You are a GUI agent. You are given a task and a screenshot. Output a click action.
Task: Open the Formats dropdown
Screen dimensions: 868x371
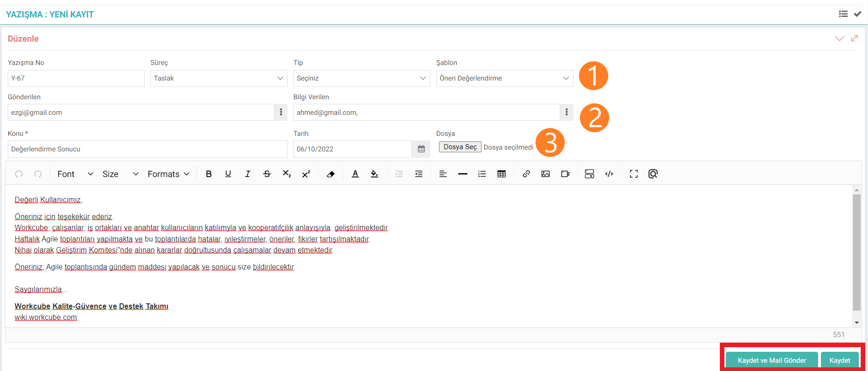(168, 174)
